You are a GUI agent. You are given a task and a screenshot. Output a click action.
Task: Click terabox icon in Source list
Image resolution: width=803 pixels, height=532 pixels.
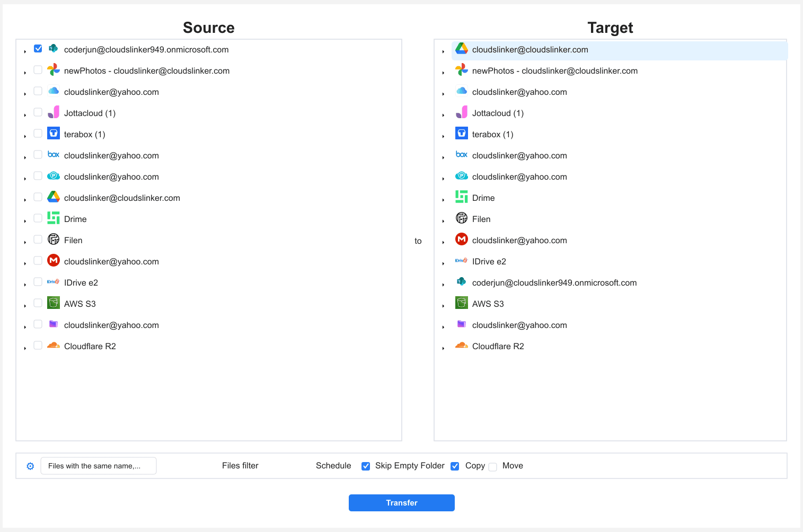click(54, 134)
